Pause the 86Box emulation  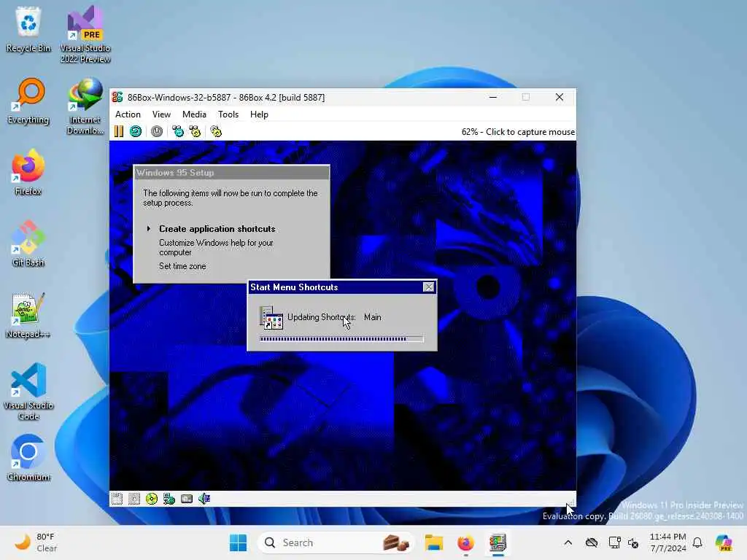[119, 131]
